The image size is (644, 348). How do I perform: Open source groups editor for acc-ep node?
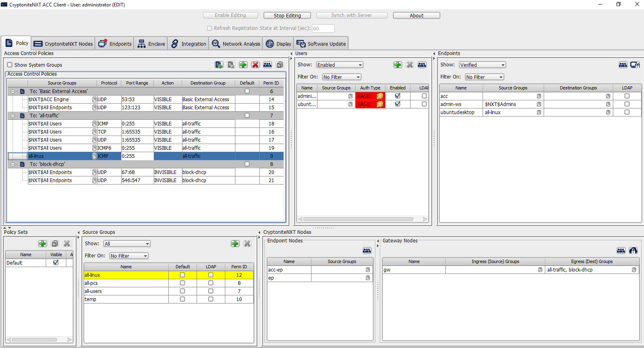(x=368, y=270)
